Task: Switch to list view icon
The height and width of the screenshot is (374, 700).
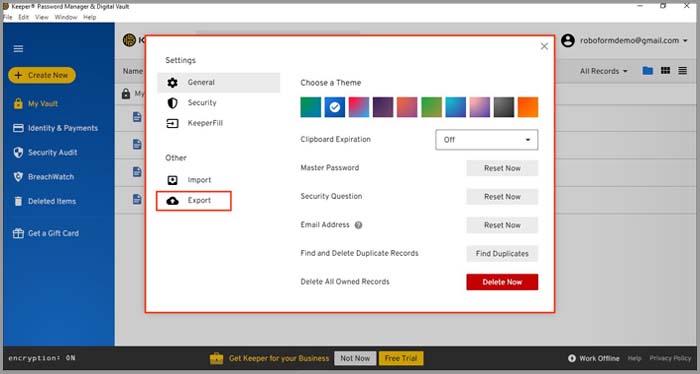Action: pyautogui.click(x=683, y=71)
